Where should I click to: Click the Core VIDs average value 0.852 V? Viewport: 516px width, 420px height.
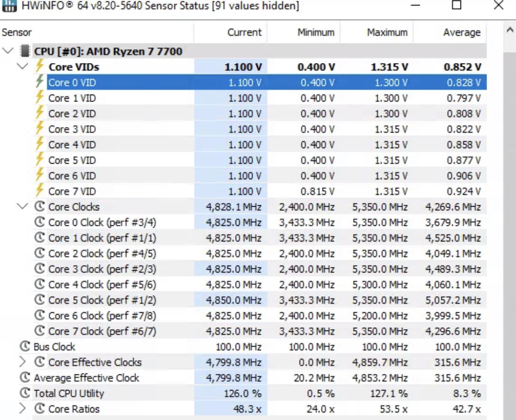coord(462,67)
